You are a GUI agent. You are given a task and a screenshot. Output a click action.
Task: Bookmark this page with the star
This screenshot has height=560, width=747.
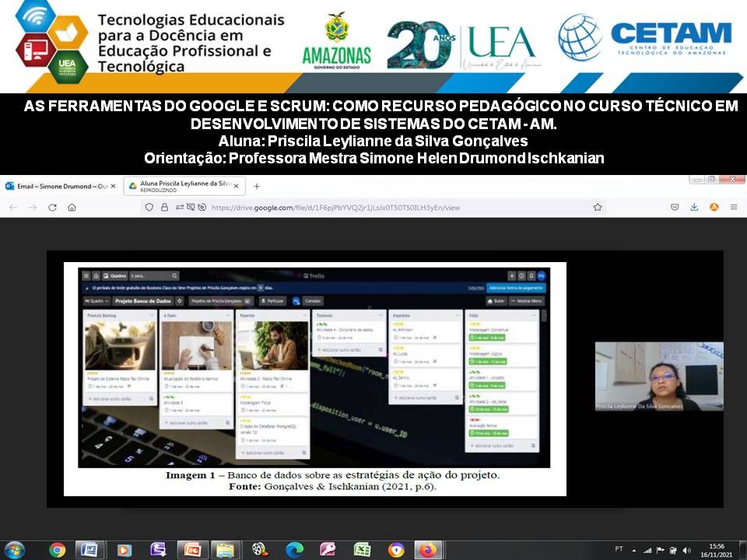(598, 208)
